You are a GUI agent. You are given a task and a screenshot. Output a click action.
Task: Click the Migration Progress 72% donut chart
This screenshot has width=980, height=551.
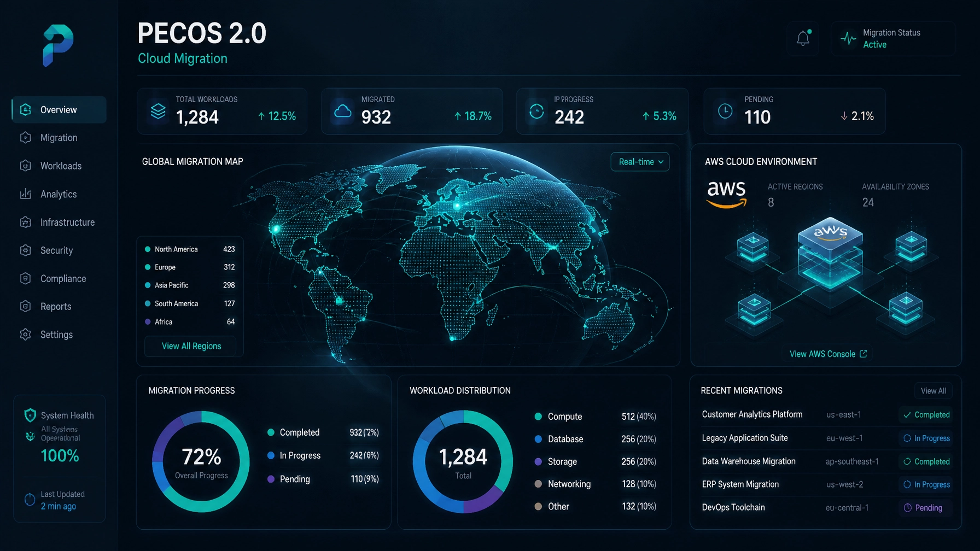[201, 462]
